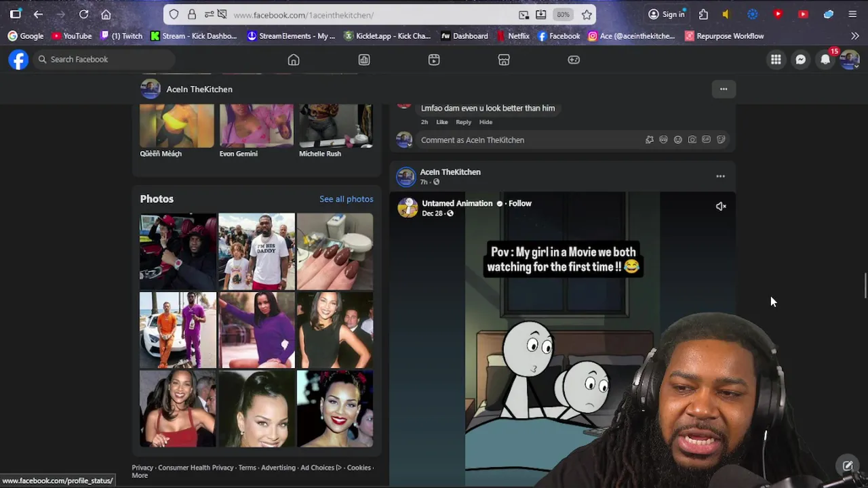Open the Facebook menu grid icon
868x488 pixels.
pyautogui.click(x=776, y=60)
